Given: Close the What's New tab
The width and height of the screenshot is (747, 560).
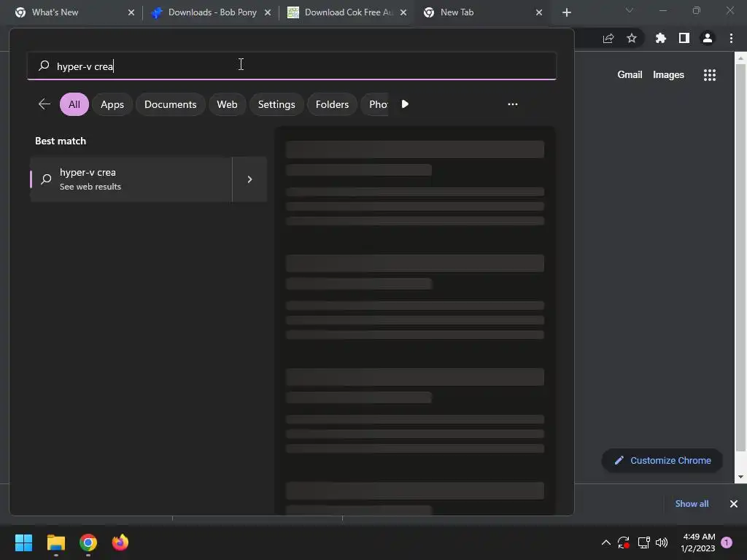Looking at the screenshot, I should tap(131, 12).
